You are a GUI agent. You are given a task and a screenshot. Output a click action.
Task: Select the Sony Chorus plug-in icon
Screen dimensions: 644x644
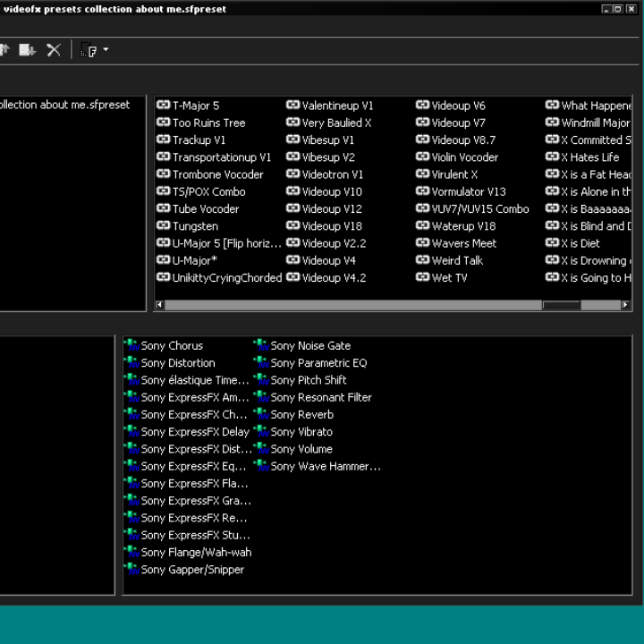132,345
